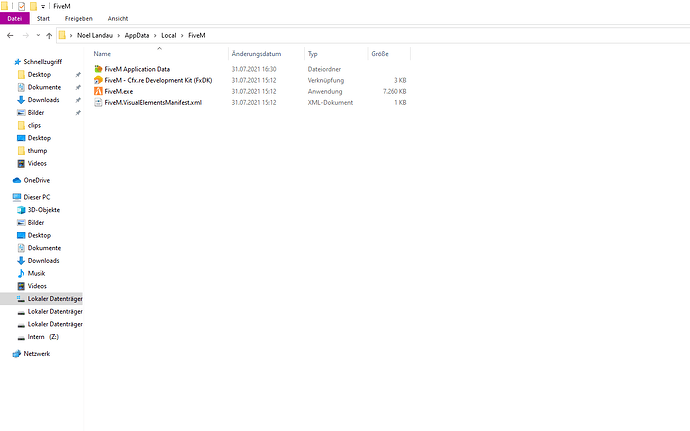This screenshot has height=431, width=690.
Task: Switch to the Start ribbon tab
Action: click(43, 18)
